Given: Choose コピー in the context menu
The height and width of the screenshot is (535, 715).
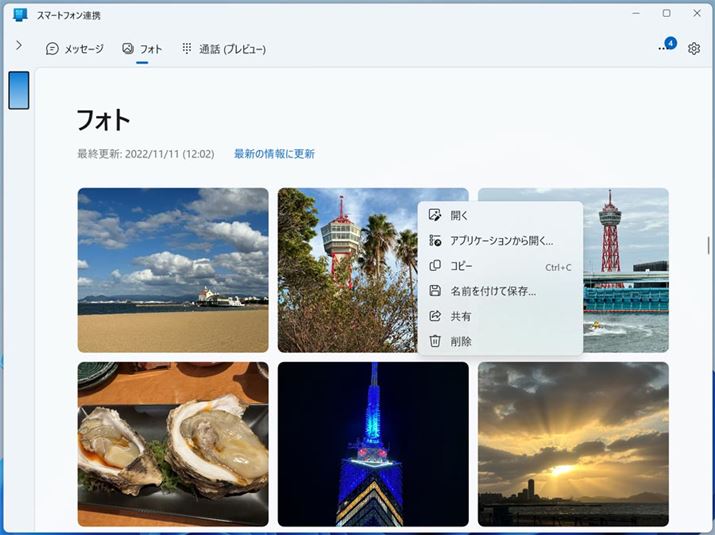Looking at the screenshot, I should tap(461, 266).
